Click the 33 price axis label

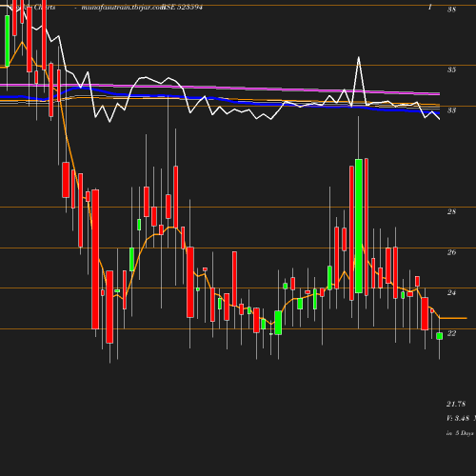coord(451,110)
